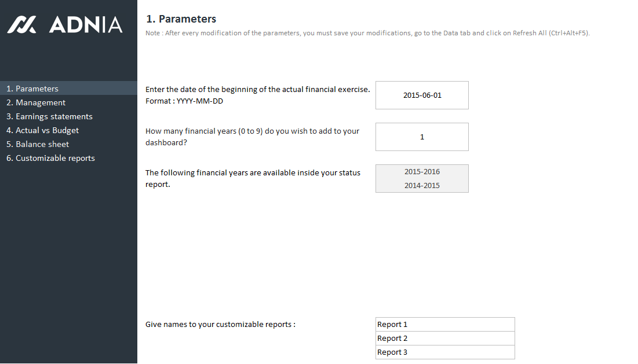Click the Report 2 name field
The height and width of the screenshot is (364, 638).
click(444, 338)
